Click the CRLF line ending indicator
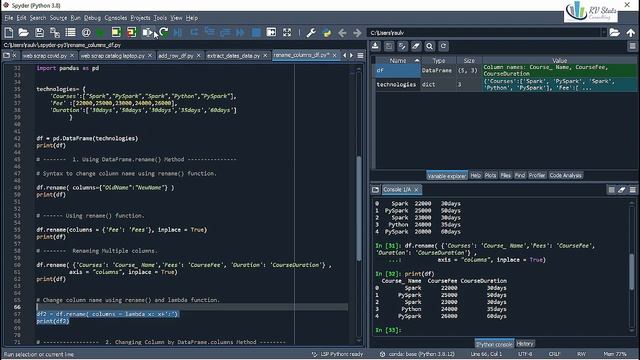The width and height of the screenshot is (640, 360). [x=554, y=354]
